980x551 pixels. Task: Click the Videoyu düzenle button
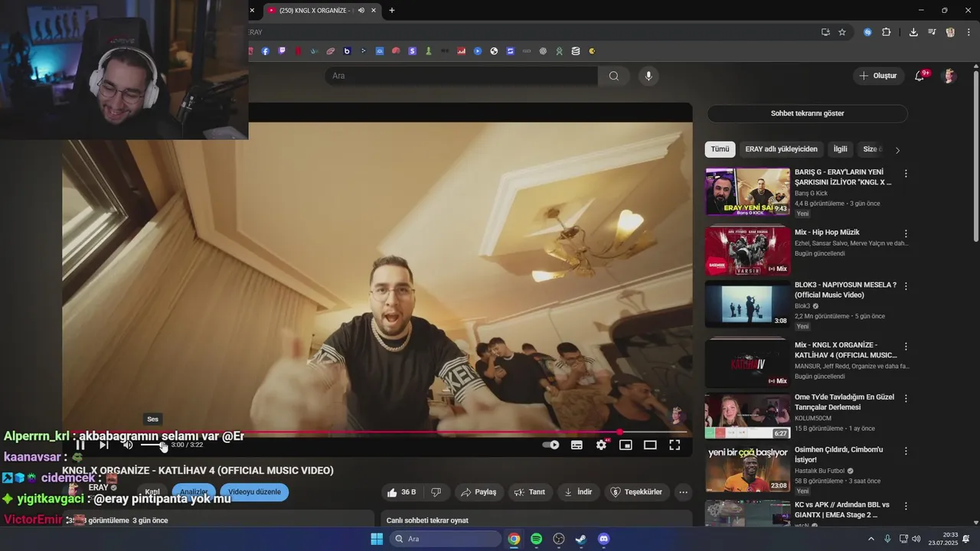coord(254,492)
